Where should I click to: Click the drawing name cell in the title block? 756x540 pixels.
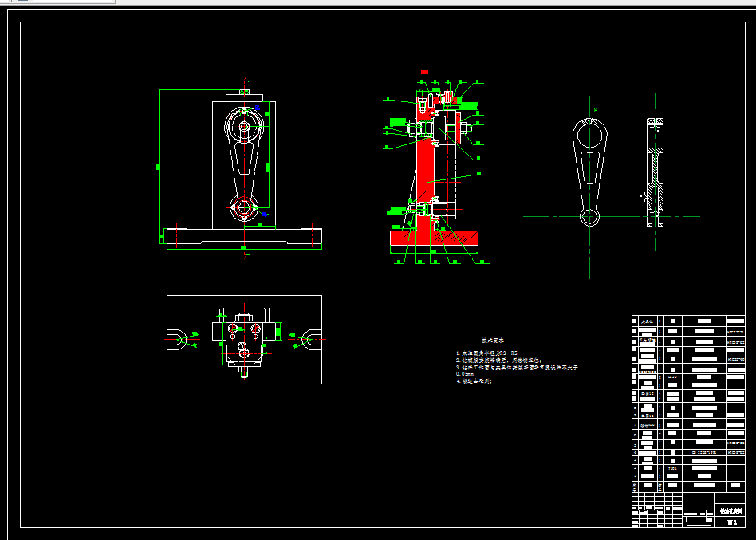click(730, 511)
